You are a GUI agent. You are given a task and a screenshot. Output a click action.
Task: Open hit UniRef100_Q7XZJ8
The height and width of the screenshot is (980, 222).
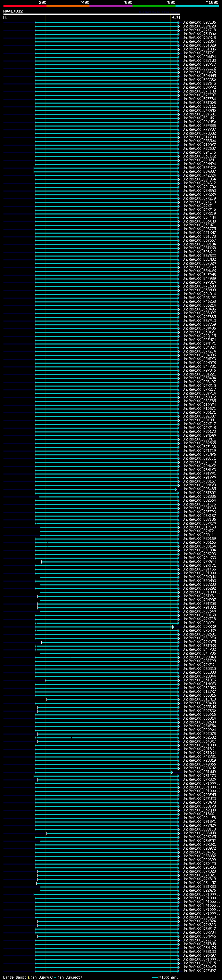click(199, 30)
